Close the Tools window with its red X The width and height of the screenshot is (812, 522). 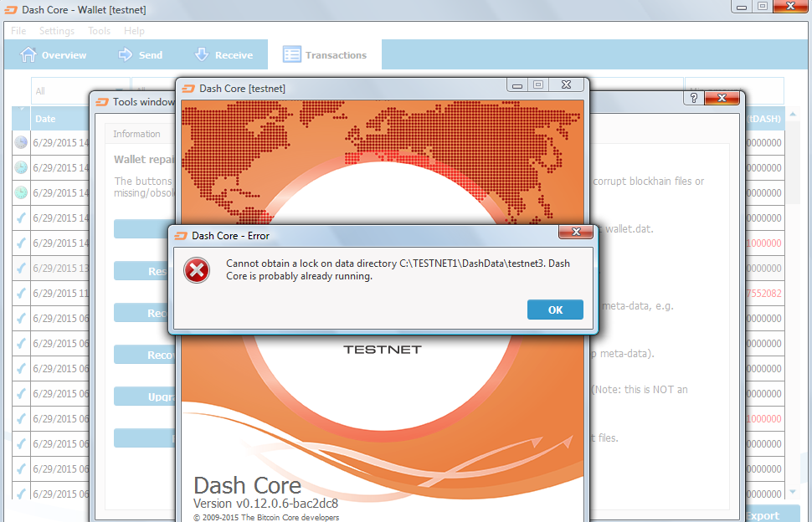(x=722, y=98)
